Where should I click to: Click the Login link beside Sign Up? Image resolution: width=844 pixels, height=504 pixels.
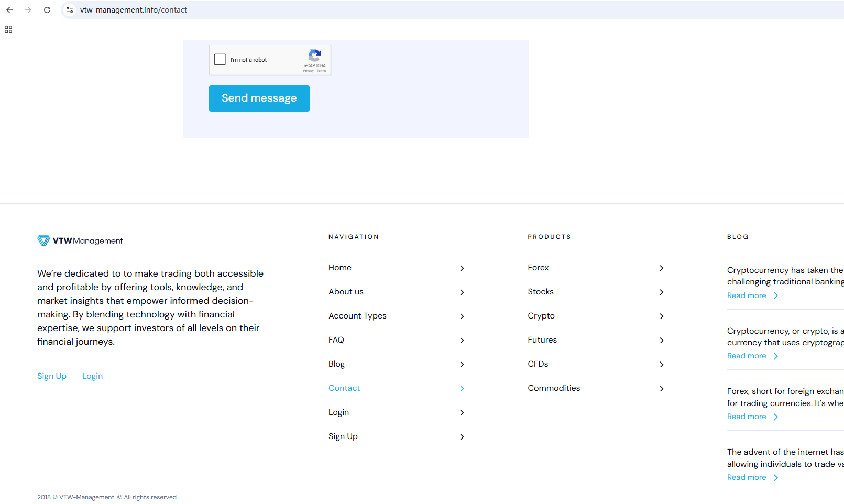coord(92,376)
